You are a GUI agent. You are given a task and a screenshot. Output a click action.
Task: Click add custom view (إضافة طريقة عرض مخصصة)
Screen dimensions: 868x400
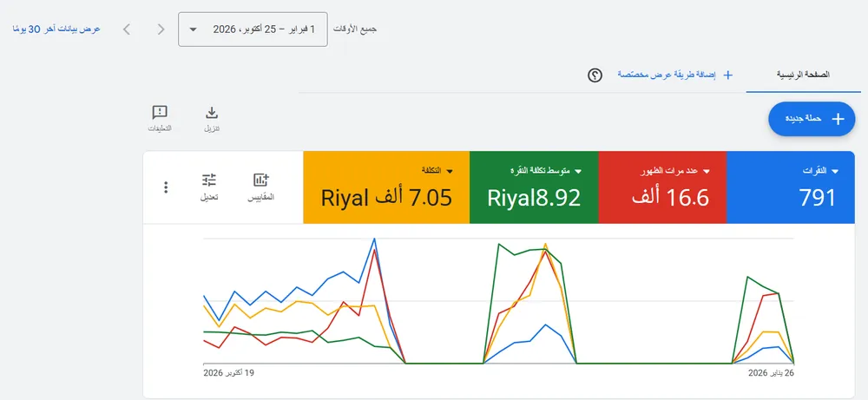point(667,75)
